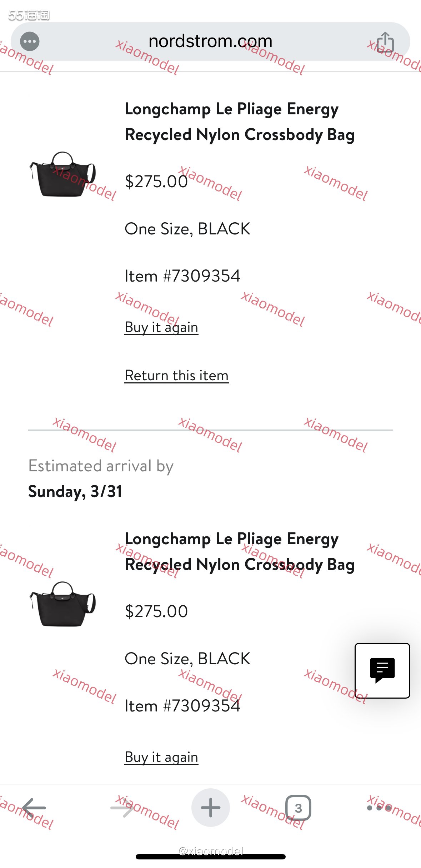421x868 pixels.
Task: Open the page options ellipsis in address bar
Action: [x=30, y=41]
